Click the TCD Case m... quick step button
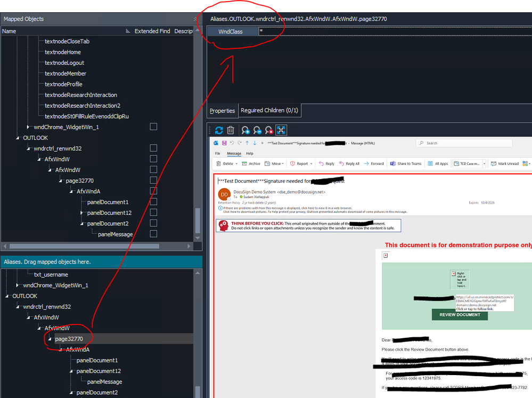The image size is (532, 398). (x=467, y=164)
